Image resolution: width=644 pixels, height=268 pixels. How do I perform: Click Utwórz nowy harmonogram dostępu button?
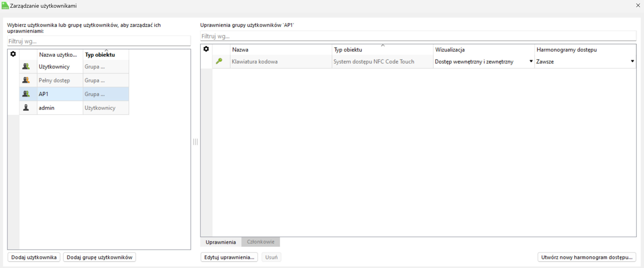pyautogui.click(x=586, y=257)
